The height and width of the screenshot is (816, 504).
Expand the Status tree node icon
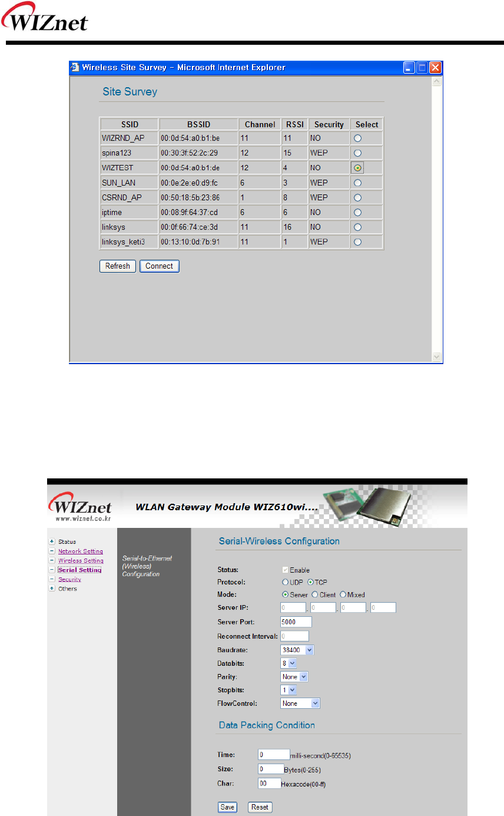pyautogui.click(x=52, y=541)
